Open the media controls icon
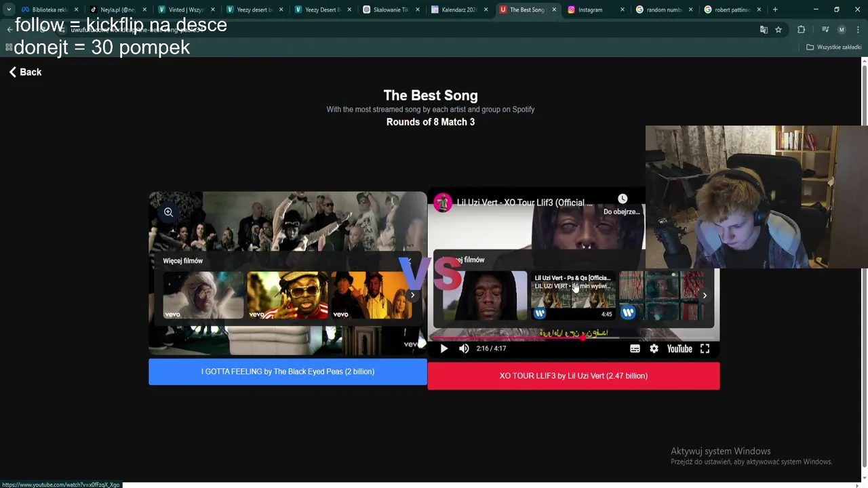Screen dimensions: 868x488 click(x=825, y=29)
